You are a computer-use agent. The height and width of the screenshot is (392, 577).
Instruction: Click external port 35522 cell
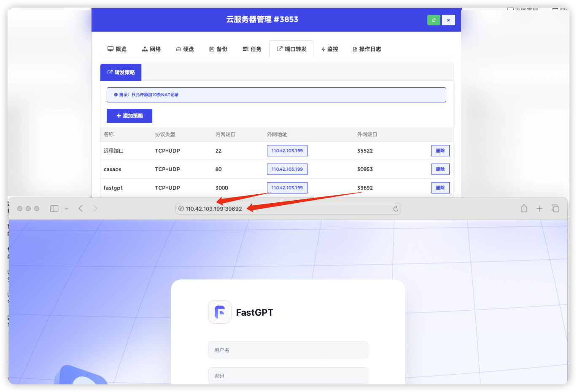(x=365, y=150)
